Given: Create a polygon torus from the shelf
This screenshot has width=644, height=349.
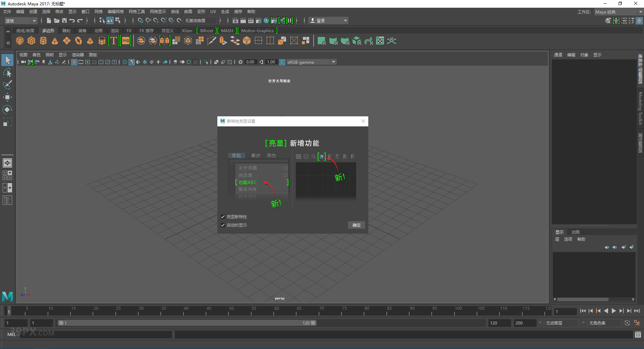Looking at the screenshot, I should pyautogui.click(x=78, y=41).
